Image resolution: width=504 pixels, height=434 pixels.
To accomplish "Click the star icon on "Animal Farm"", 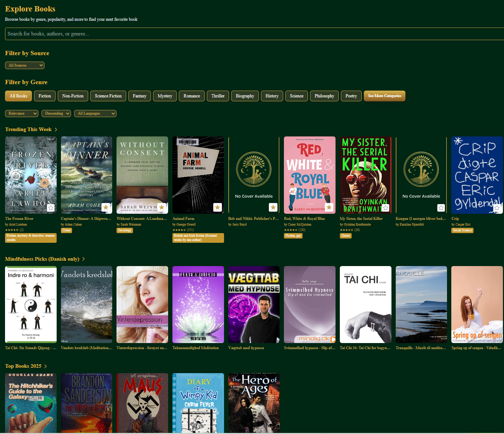I will 217,207.
